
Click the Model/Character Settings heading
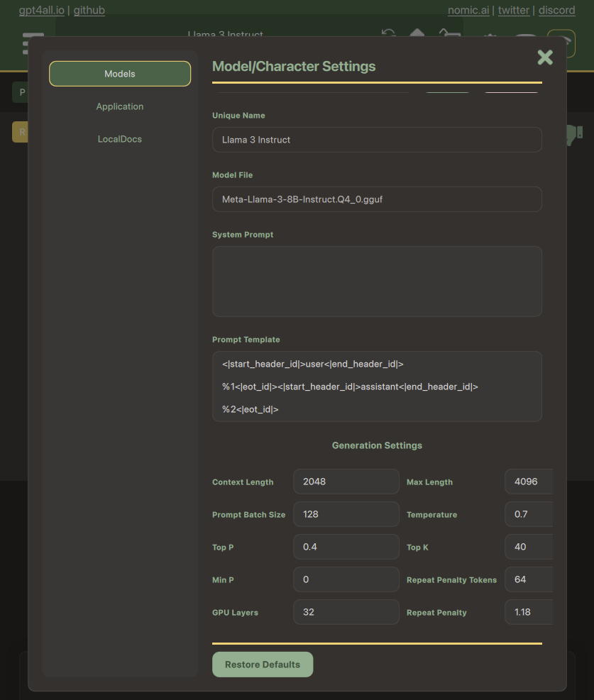(293, 66)
